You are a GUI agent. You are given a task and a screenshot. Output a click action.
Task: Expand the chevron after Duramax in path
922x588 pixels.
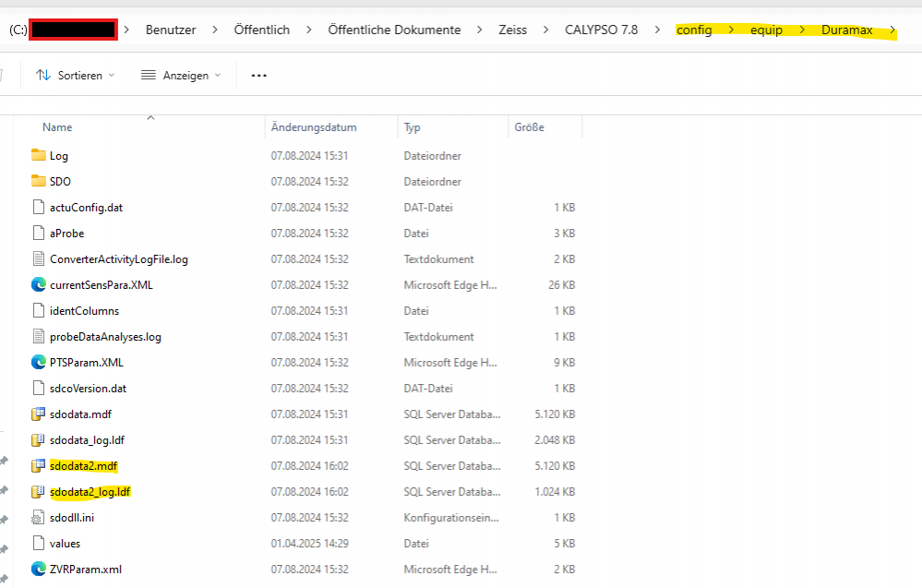tap(892, 30)
